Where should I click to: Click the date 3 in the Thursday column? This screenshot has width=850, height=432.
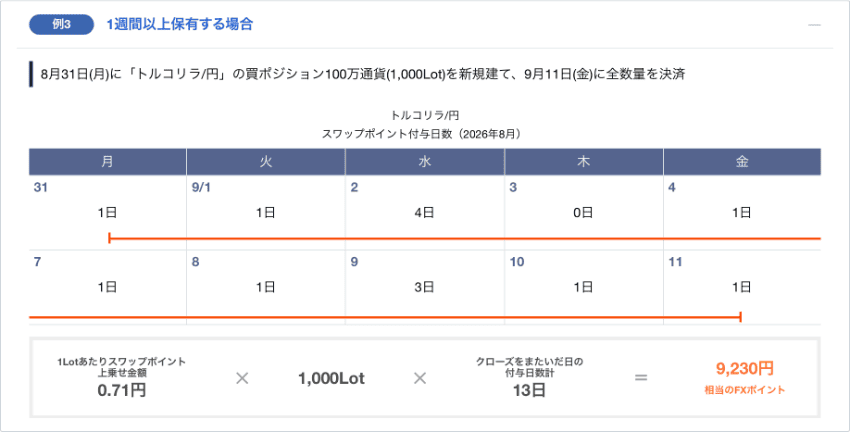tap(513, 188)
